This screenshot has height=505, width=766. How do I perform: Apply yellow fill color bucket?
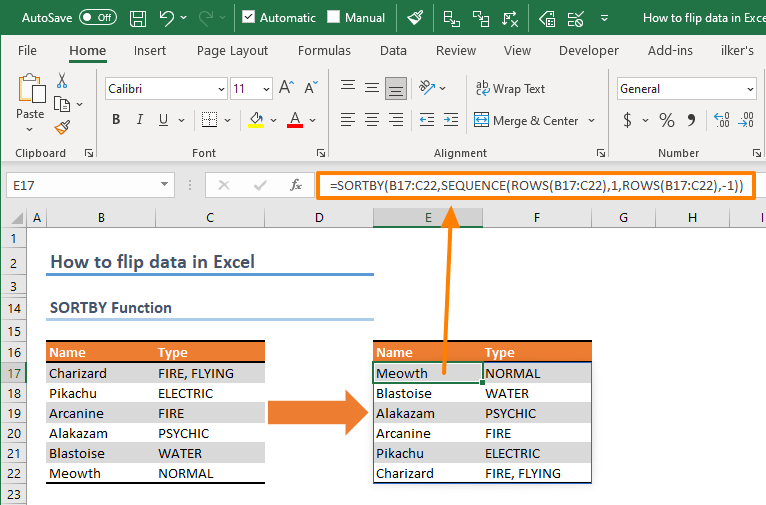256,120
